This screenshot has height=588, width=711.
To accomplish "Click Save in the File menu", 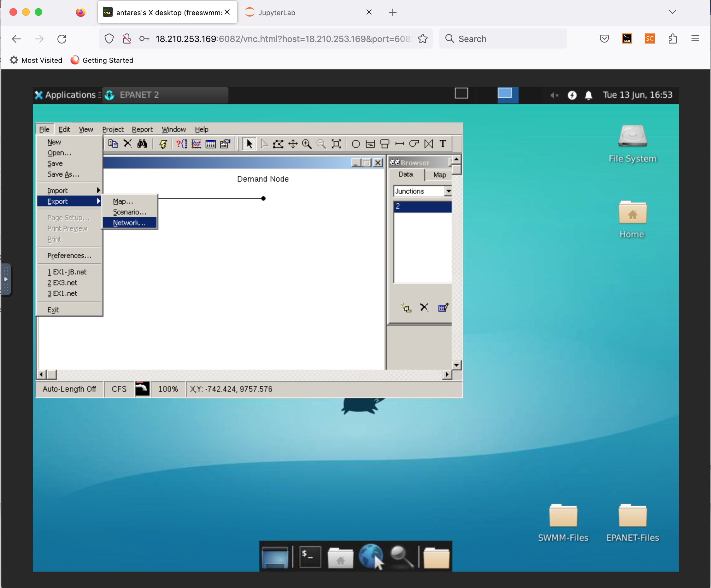I will tap(69, 163).
